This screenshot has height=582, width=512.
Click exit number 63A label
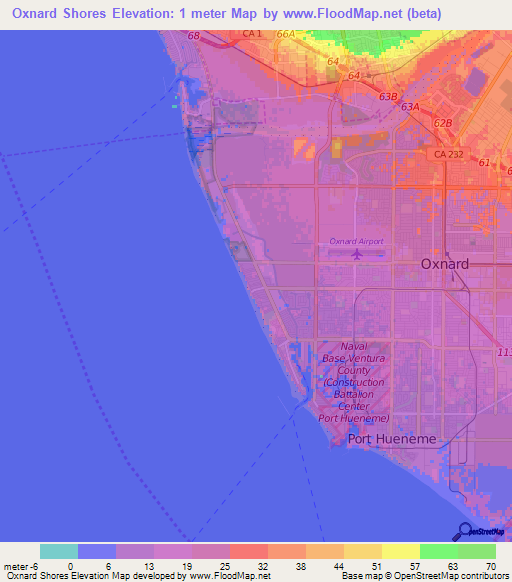point(410,107)
